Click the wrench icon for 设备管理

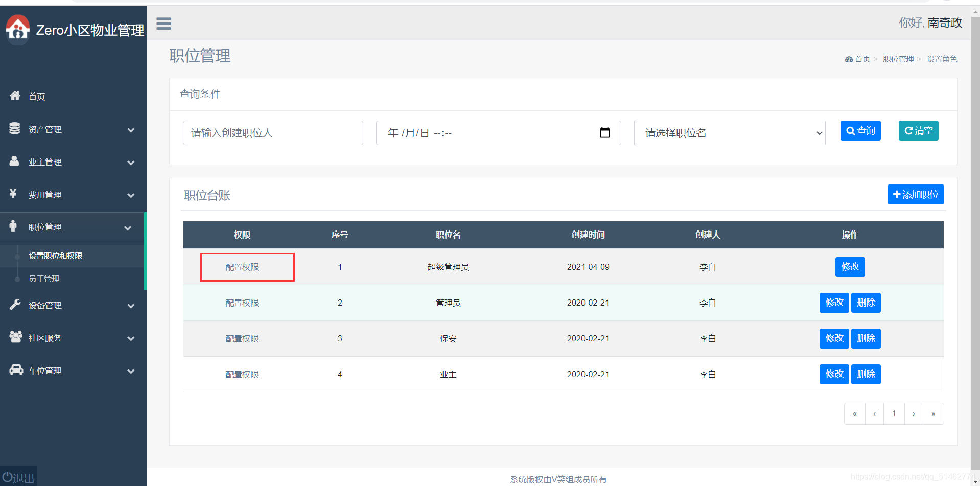[14, 305]
